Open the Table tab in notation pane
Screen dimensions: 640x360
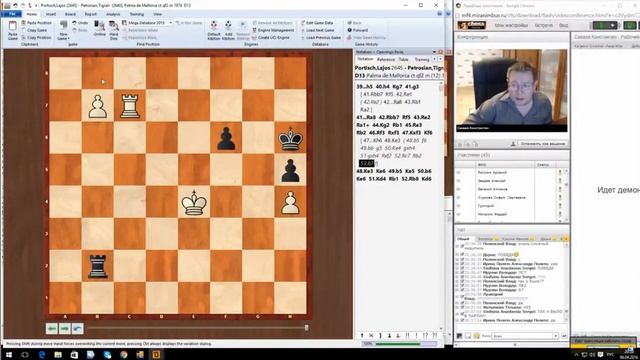tap(403, 60)
